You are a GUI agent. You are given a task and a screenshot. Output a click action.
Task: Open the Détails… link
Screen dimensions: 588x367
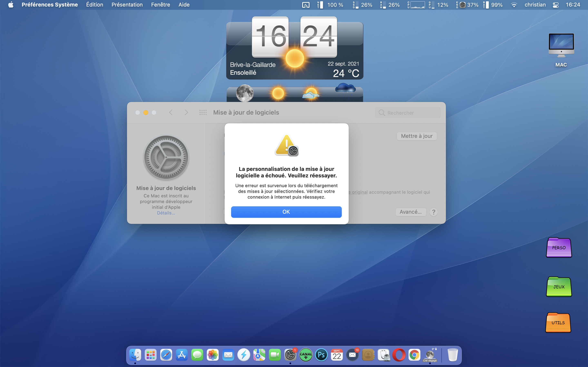[166, 213]
